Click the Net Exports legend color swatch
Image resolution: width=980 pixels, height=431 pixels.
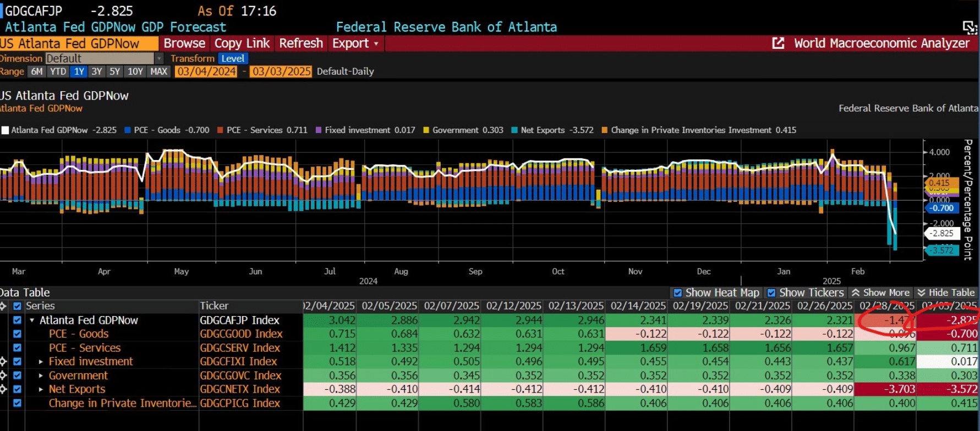[x=514, y=130]
